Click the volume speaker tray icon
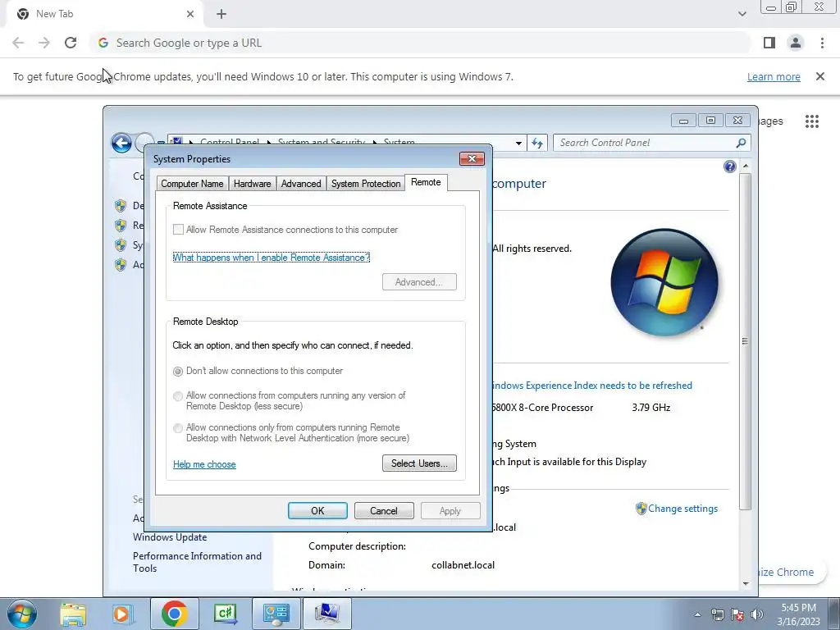 click(757, 614)
